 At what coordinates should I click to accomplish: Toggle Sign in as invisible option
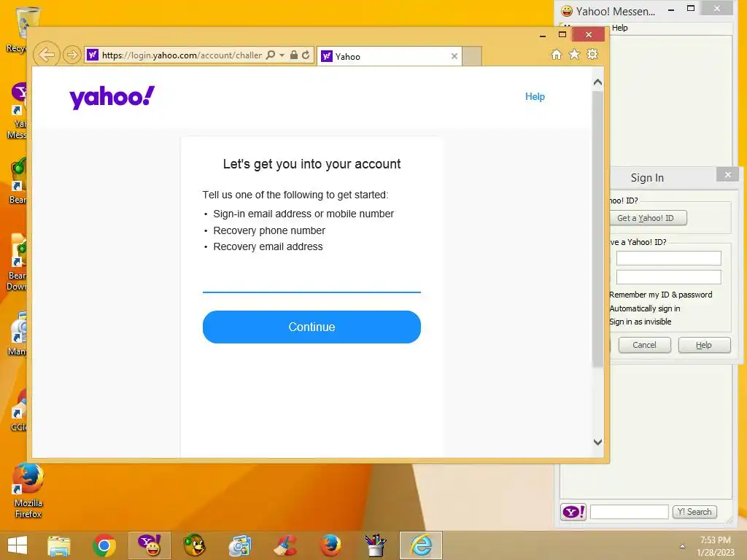click(640, 322)
